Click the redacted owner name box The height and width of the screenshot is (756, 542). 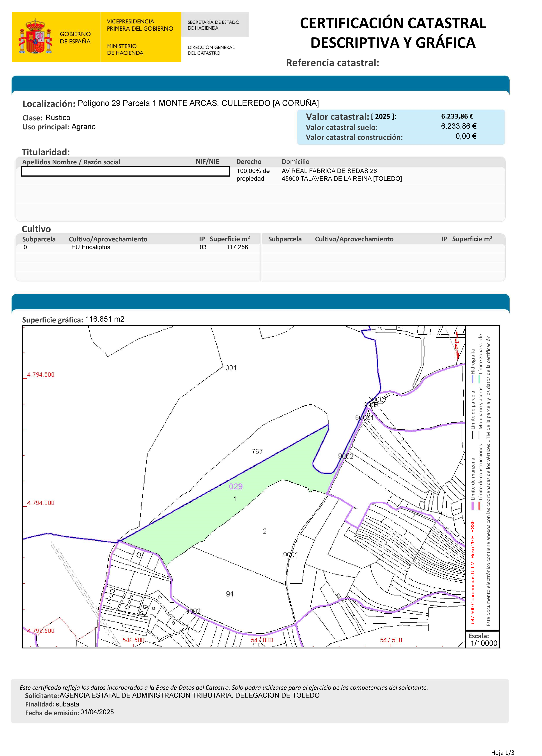pyautogui.click(x=125, y=171)
